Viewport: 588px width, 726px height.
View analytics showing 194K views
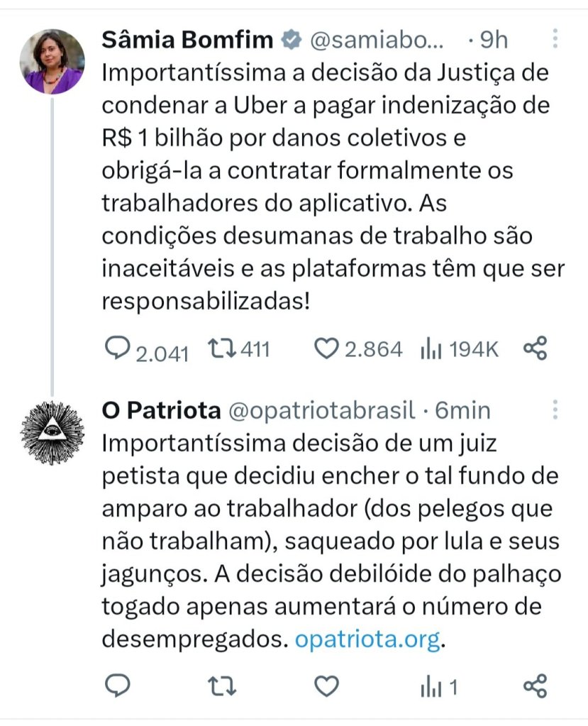pos(431,348)
